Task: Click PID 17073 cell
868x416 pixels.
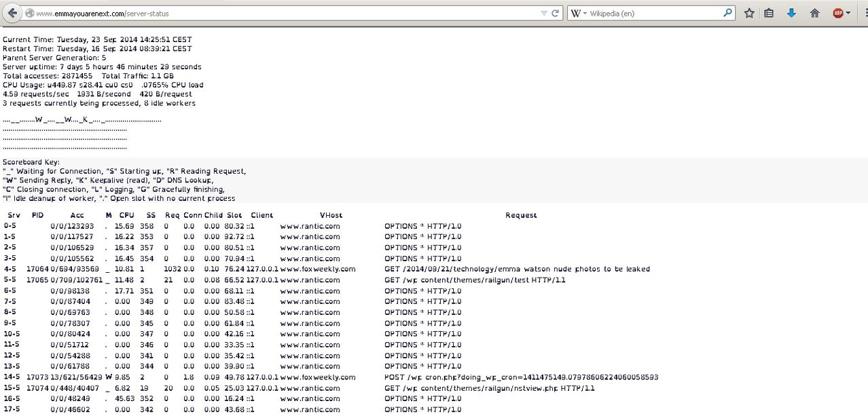Action: coord(37,377)
